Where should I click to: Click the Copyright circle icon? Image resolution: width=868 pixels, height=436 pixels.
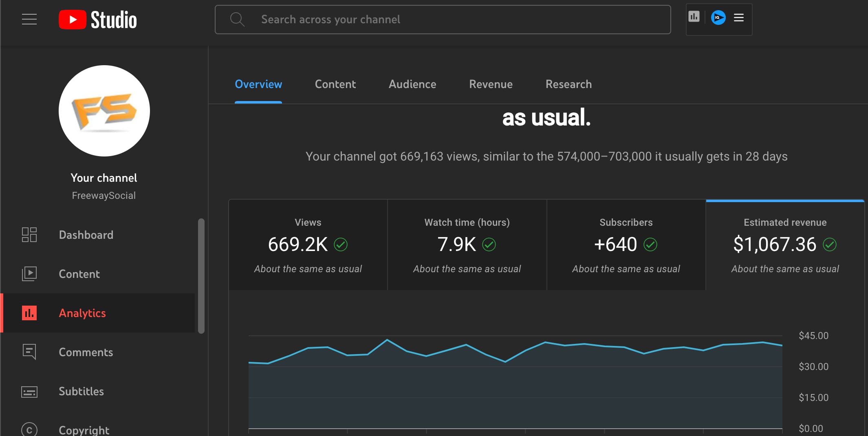tap(29, 429)
